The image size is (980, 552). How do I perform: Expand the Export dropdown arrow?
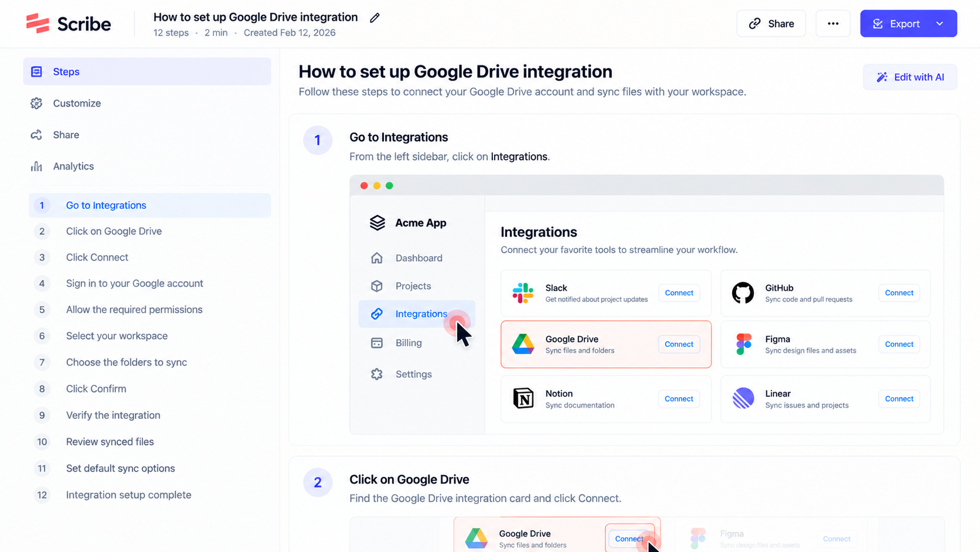(940, 23)
